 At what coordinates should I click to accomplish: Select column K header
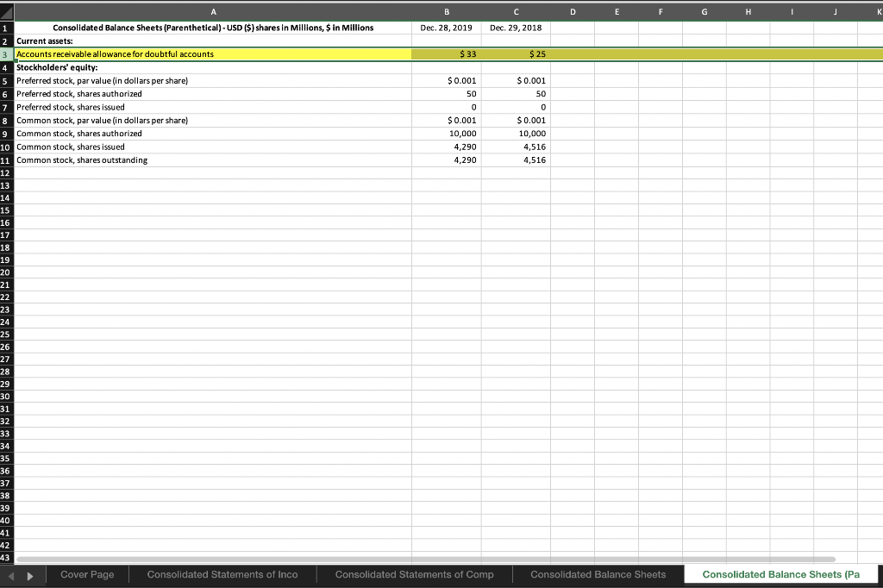point(878,11)
